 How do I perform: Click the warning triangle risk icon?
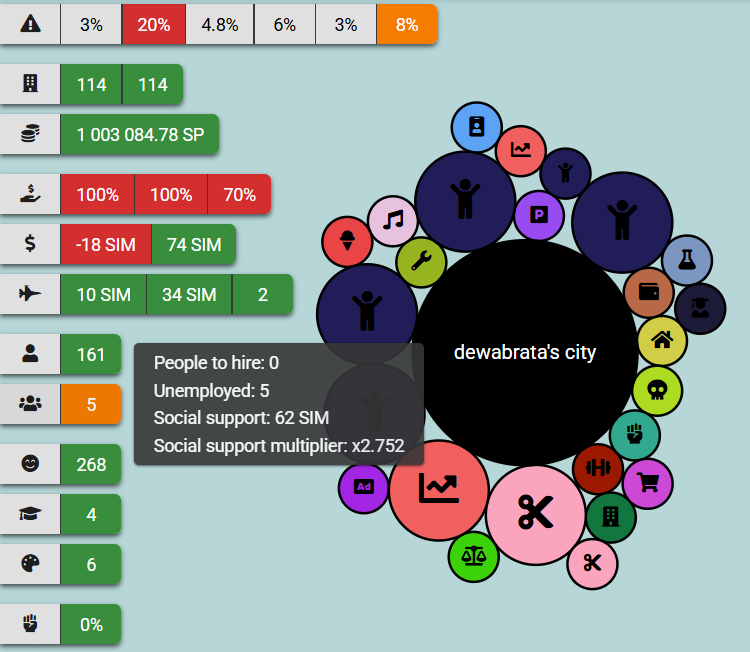(30, 24)
